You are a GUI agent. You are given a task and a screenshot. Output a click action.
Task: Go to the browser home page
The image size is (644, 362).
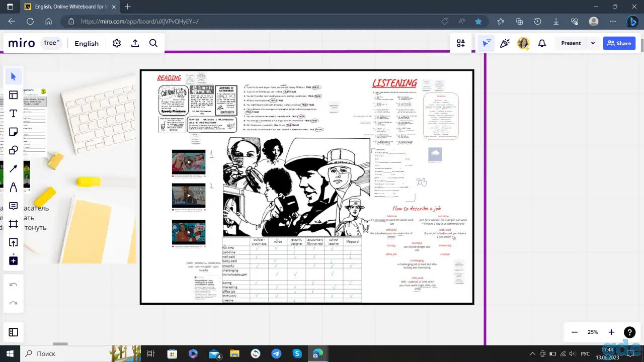click(48, 22)
